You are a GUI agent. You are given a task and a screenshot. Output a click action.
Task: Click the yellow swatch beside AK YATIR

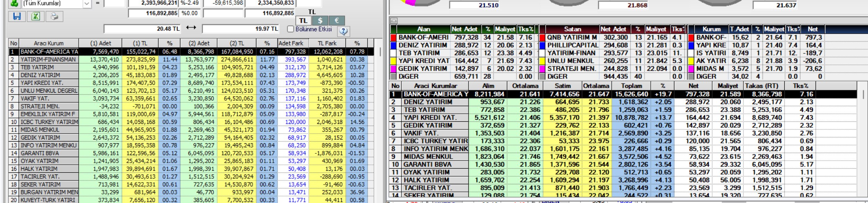(x=691, y=61)
